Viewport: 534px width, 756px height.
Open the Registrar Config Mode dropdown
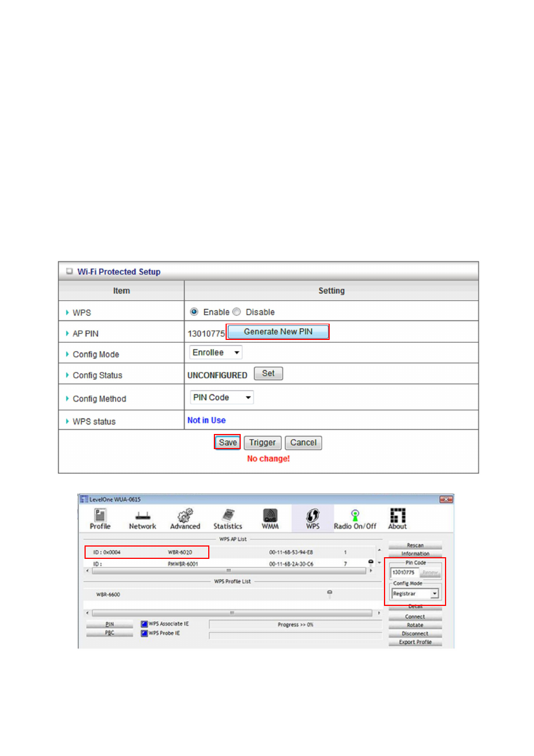point(415,594)
